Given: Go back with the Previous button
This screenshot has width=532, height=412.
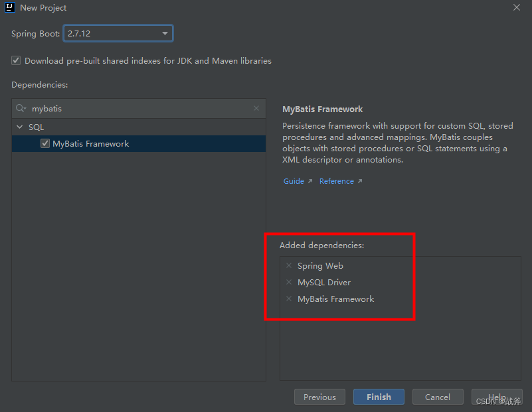Looking at the screenshot, I should 319,397.
